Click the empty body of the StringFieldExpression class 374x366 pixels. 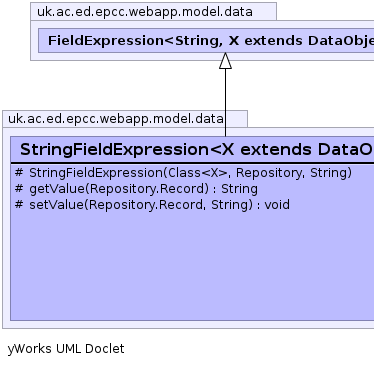(192, 267)
